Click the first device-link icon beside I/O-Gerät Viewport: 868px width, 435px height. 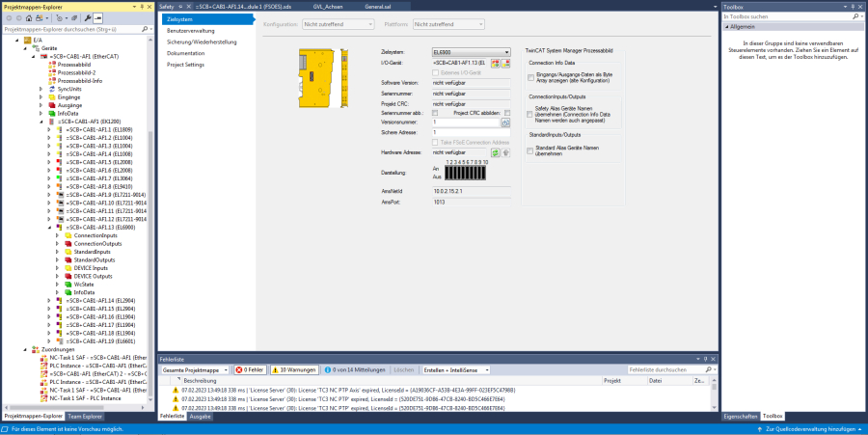click(x=496, y=63)
